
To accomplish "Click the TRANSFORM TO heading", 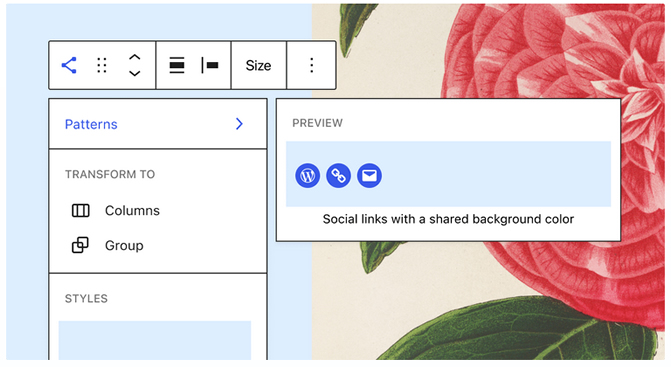I will 110,175.
